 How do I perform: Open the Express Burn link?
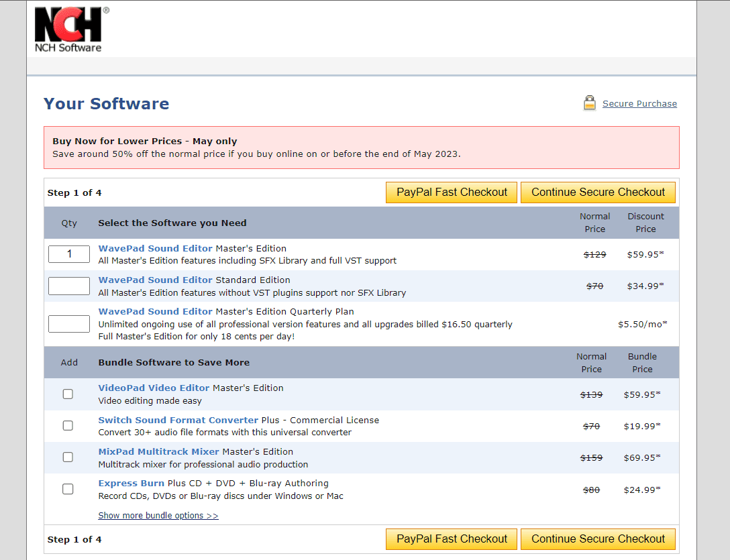click(132, 484)
